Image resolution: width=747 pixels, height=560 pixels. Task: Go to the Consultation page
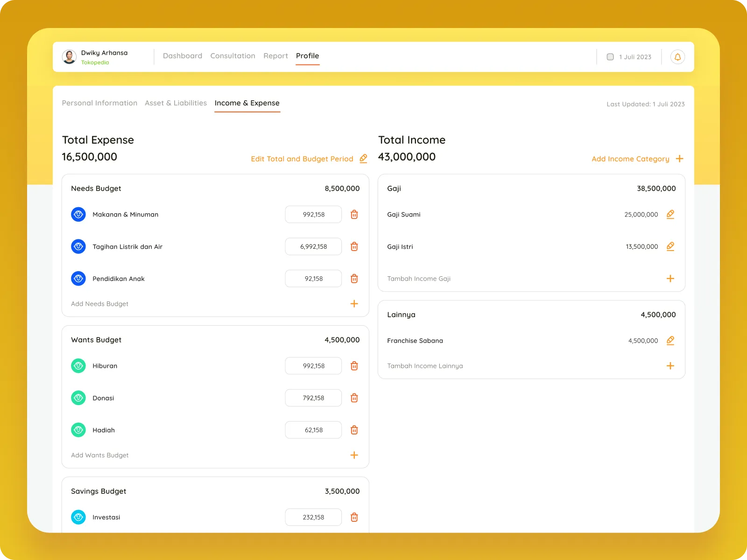(x=233, y=56)
